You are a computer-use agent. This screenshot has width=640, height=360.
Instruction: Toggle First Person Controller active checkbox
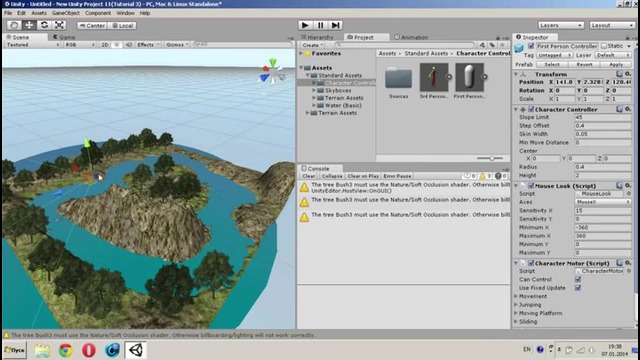pyautogui.click(x=531, y=46)
